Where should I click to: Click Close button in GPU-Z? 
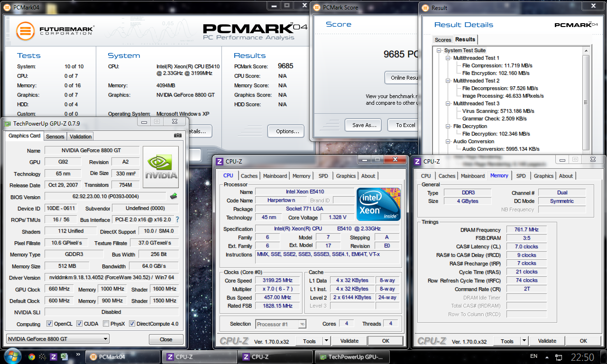(x=166, y=339)
